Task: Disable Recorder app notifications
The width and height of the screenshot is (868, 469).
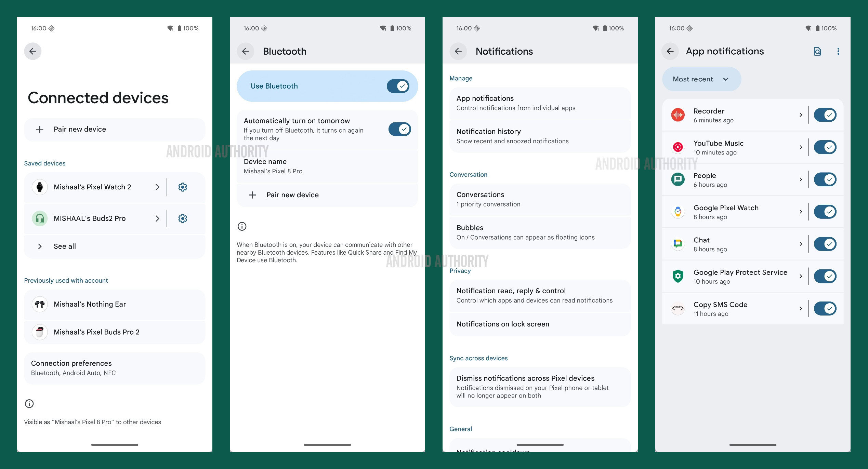Action: 826,115
